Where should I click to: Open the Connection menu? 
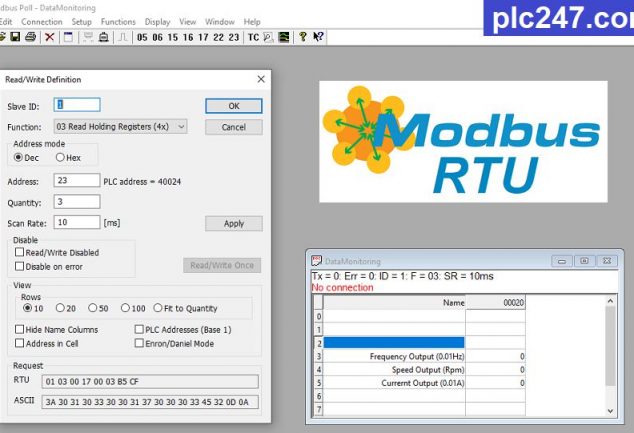tap(42, 22)
